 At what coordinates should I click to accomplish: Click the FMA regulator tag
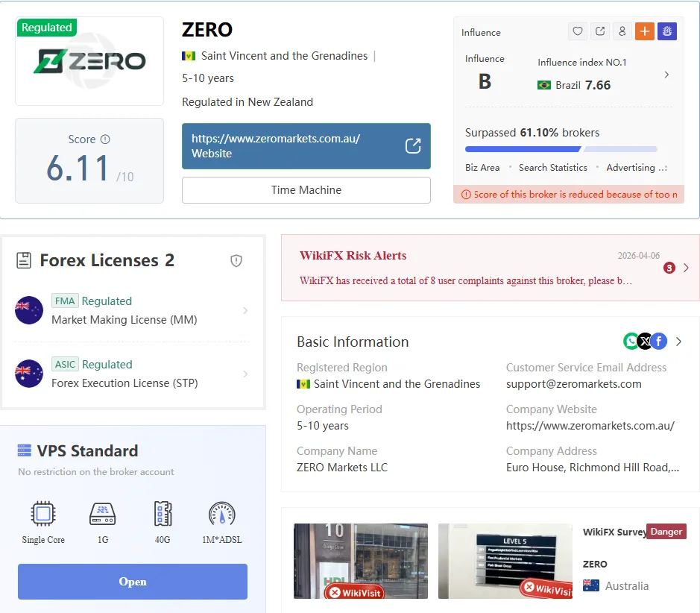tap(65, 301)
